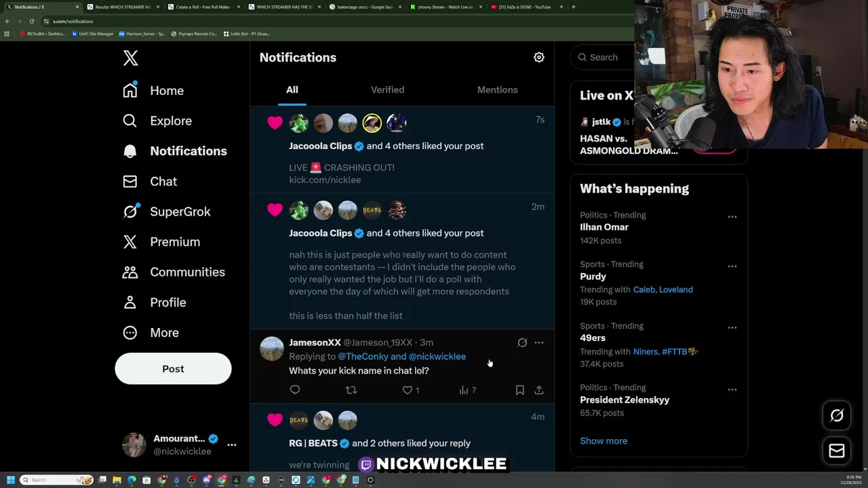Open the Ilhan Omar trending topic

click(x=604, y=227)
